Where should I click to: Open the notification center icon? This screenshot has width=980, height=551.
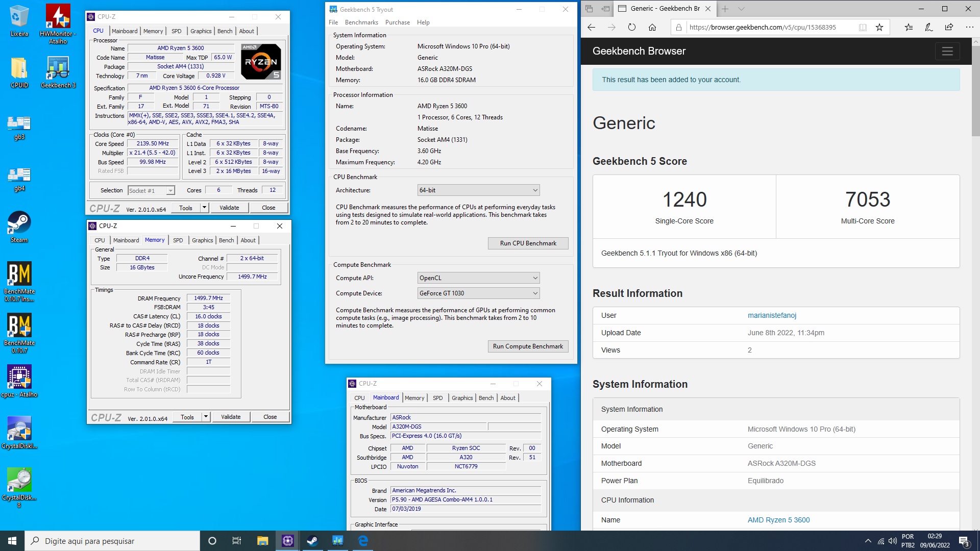click(964, 541)
